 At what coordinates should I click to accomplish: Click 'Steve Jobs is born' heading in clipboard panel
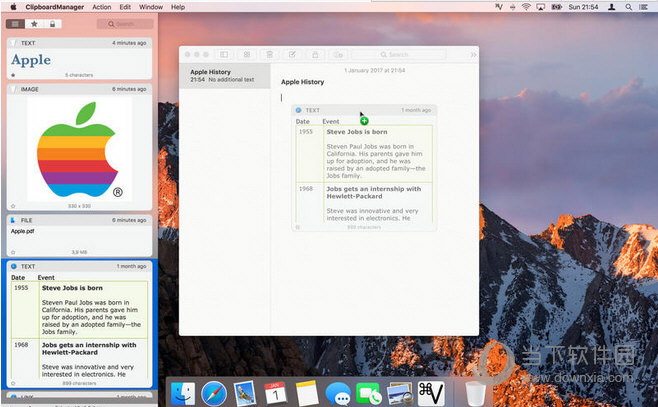[72, 288]
